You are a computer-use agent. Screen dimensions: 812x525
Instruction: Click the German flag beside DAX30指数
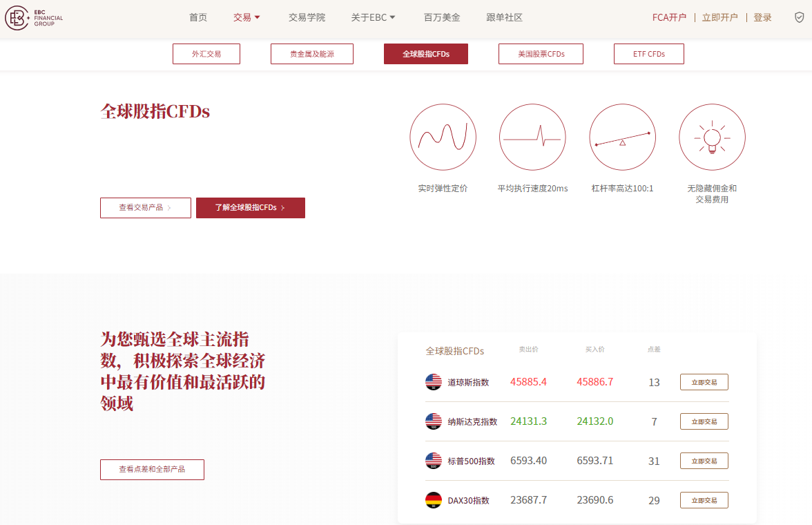coord(434,500)
